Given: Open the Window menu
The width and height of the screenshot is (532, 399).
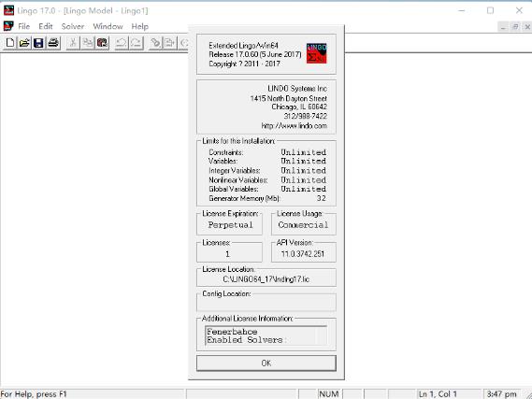Looking at the screenshot, I should [x=108, y=26].
